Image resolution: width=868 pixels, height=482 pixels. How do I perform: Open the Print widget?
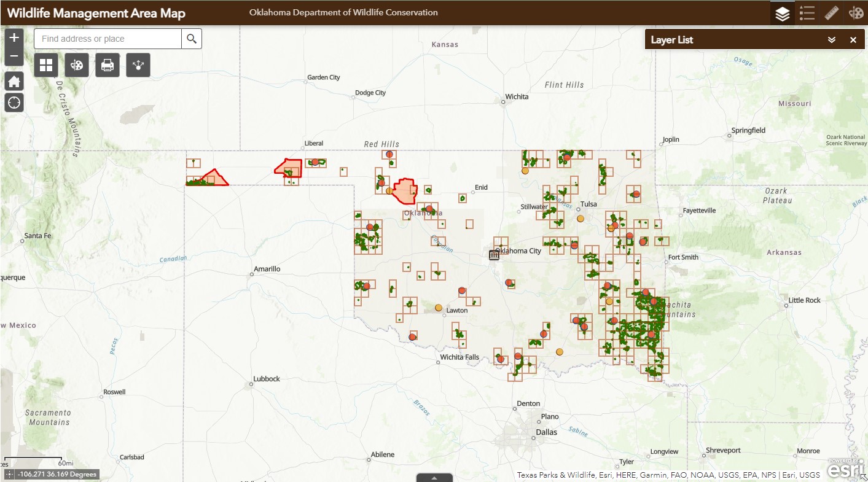tap(108, 65)
